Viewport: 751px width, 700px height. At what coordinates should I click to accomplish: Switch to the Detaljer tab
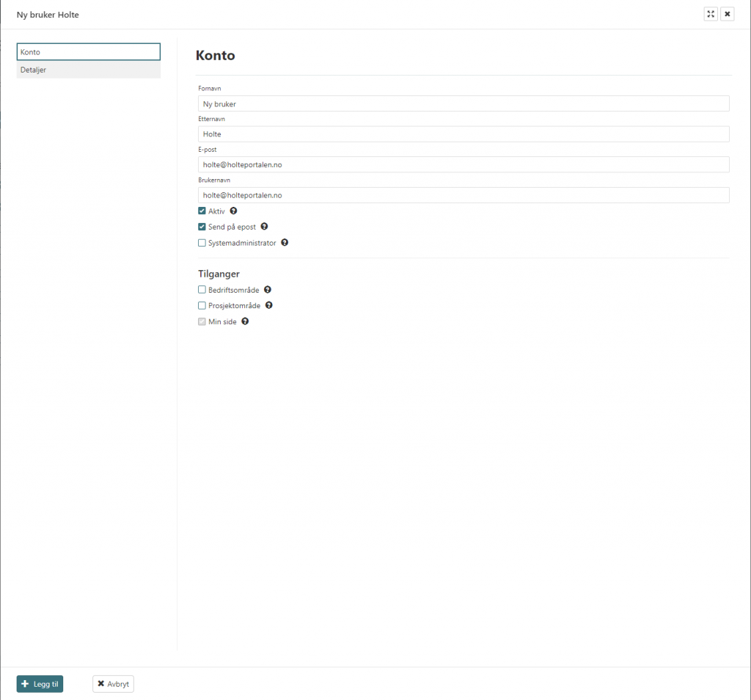coord(88,70)
